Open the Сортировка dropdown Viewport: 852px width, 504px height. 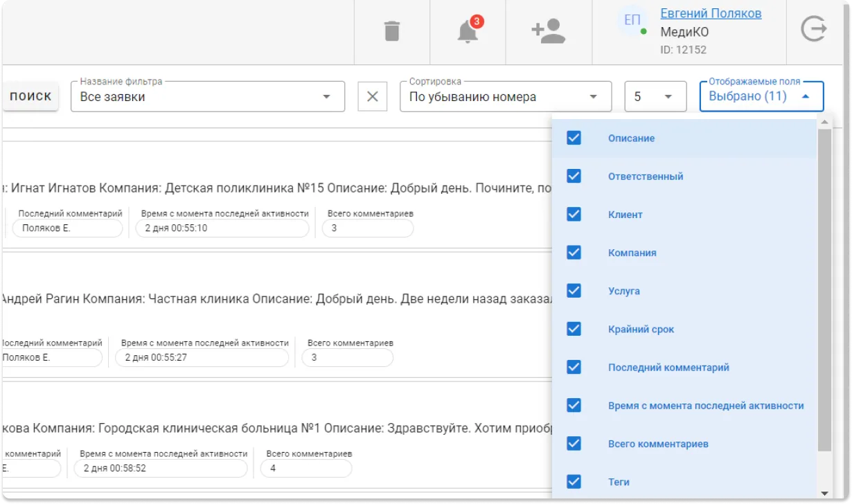click(x=506, y=96)
